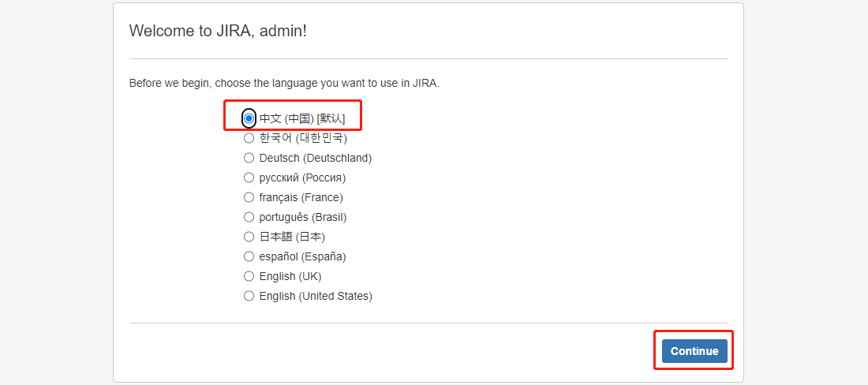Image resolution: width=868 pixels, height=385 pixels.
Task: Choose English (United States) radio button
Action: click(249, 296)
